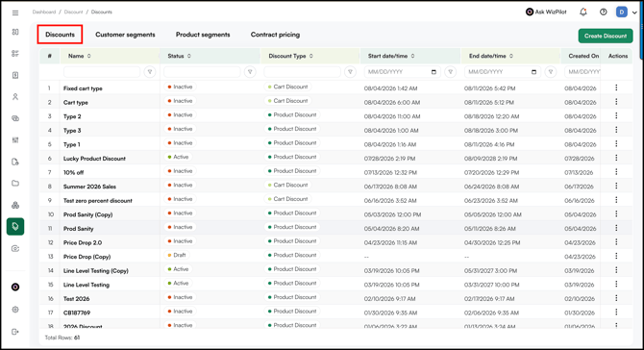Open actions menu for Fixed cart type
The image size is (644, 350).
coord(616,87)
